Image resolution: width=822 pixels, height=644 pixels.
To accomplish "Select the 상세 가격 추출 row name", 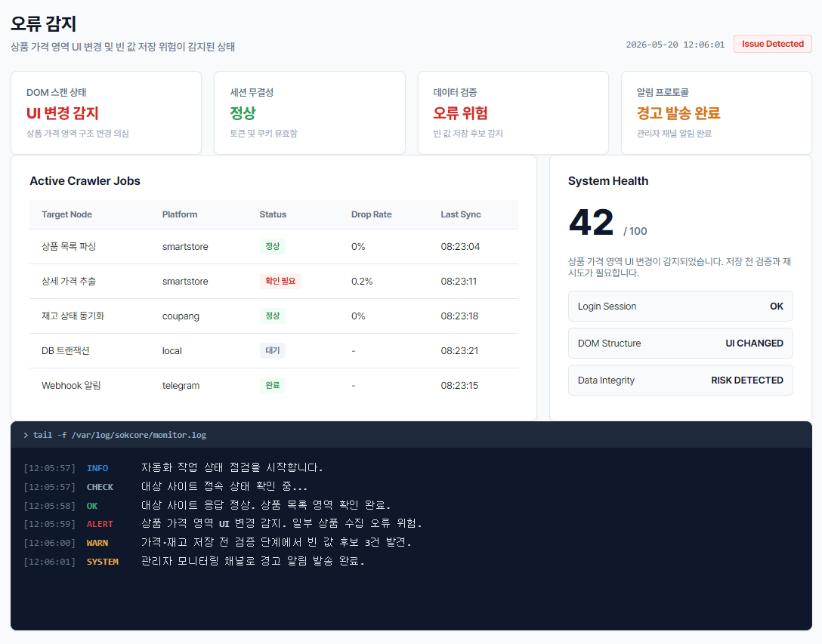I will coord(69,282).
